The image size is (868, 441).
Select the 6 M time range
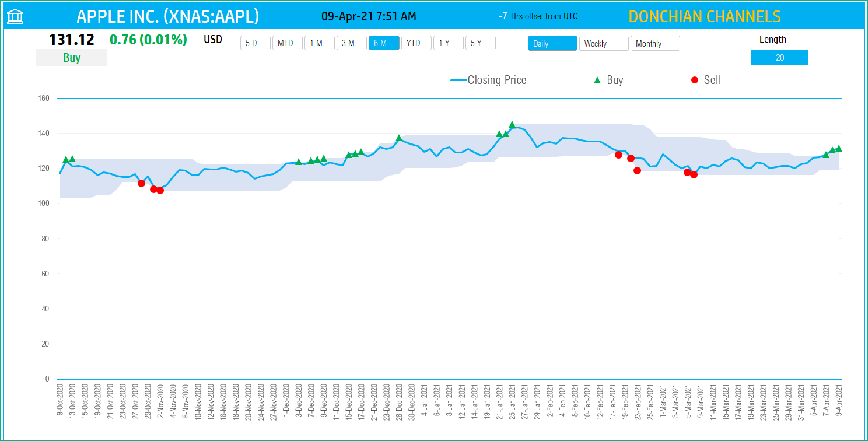(384, 43)
